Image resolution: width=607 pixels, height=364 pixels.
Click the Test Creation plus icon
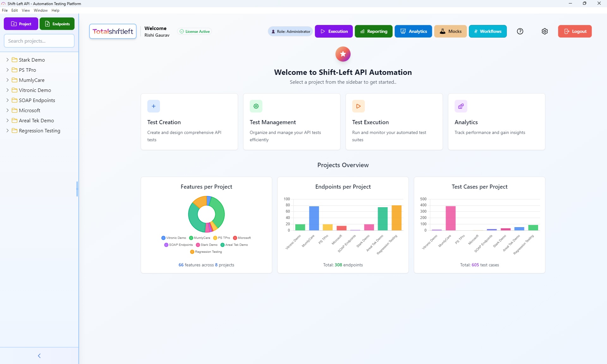[154, 106]
